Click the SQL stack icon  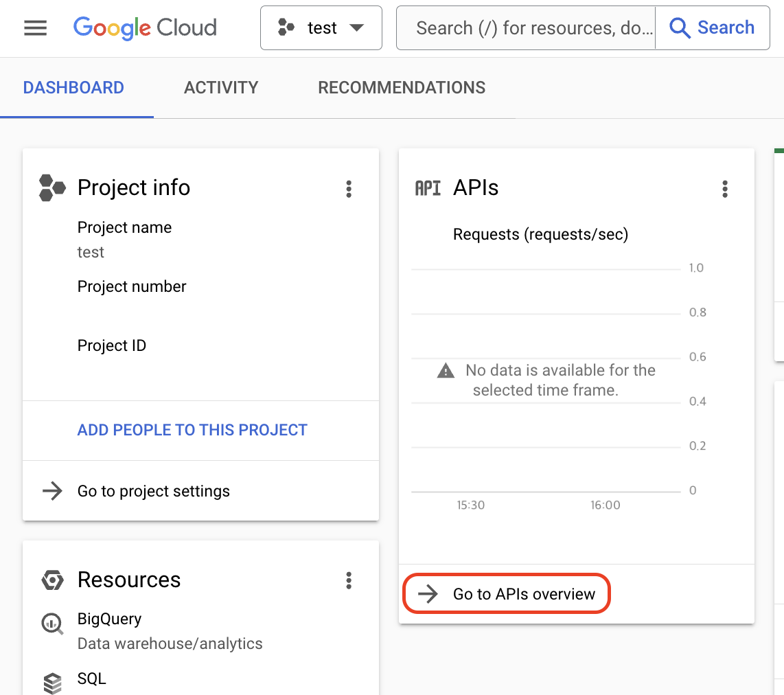coord(52,683)
